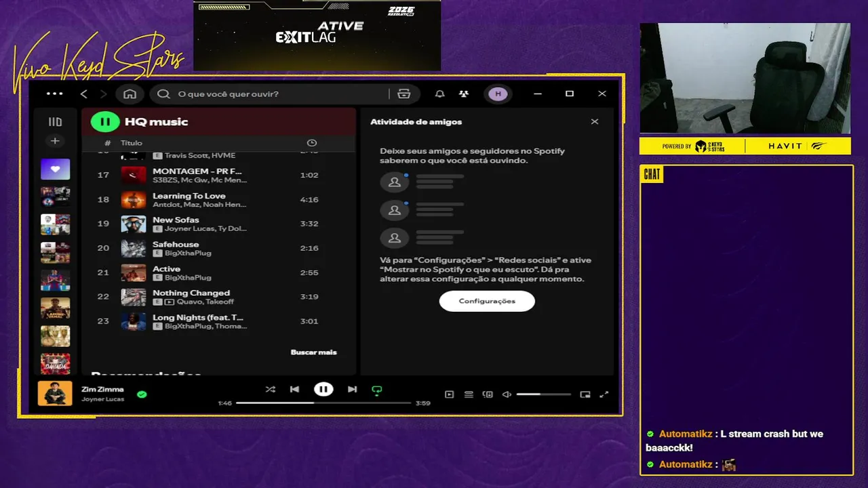Open the artist link Quavo, Takeoff
868x488 pixels.
click(205, 302)
